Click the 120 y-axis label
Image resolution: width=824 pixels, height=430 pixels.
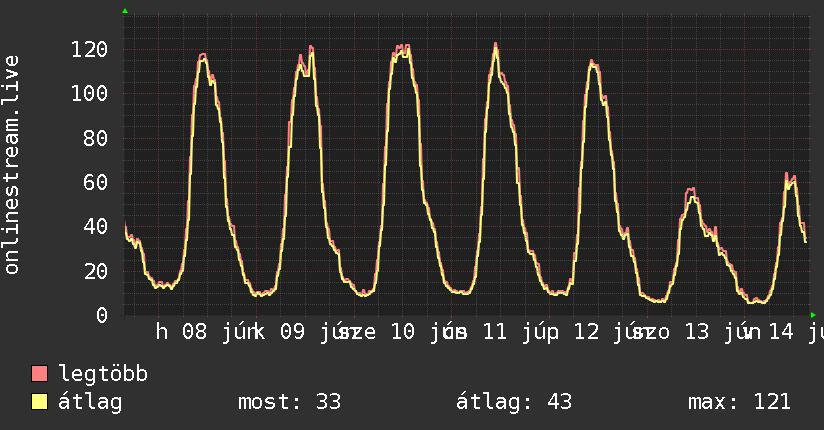click(x=89, y=50)
